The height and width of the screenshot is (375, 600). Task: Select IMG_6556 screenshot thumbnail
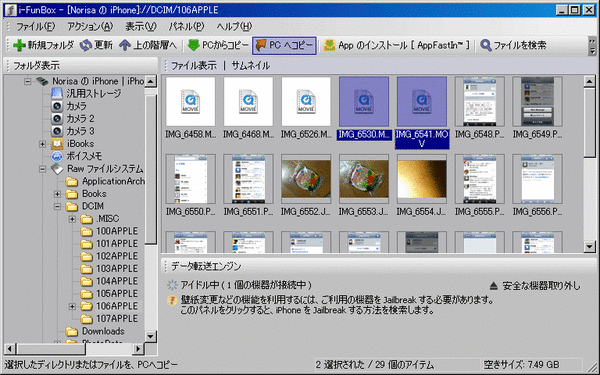pos(537,179)
